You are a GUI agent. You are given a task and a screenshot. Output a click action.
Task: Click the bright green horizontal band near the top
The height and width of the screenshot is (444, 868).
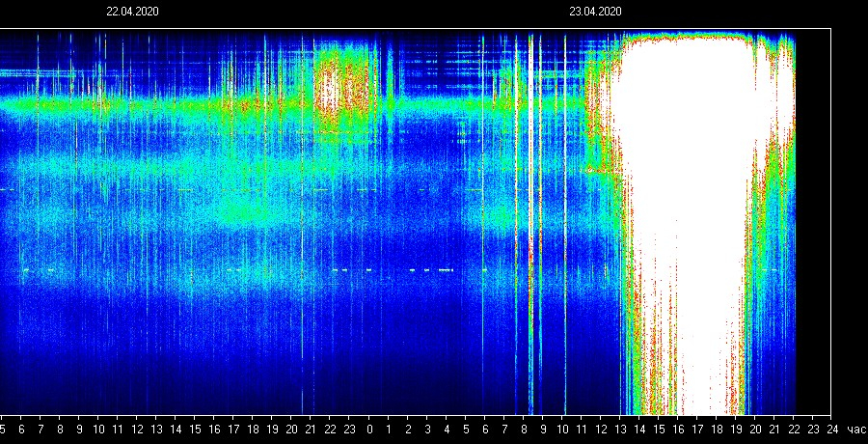pos(145,104)
